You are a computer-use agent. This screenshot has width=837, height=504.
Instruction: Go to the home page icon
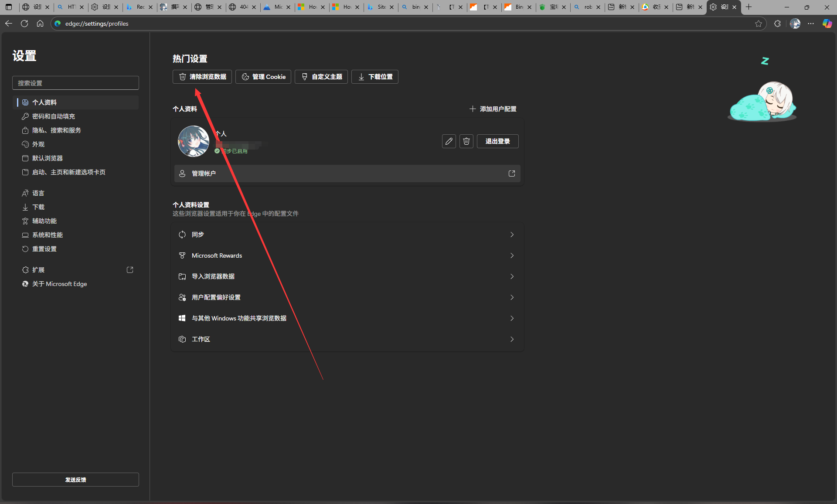click(40, 24)
